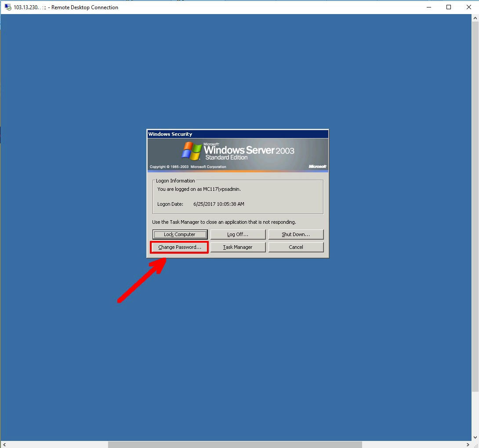This screenshot has width=479, height=448.
Task: Click the vertical scrollbar down arrow
Action: (x=475, y=437)
